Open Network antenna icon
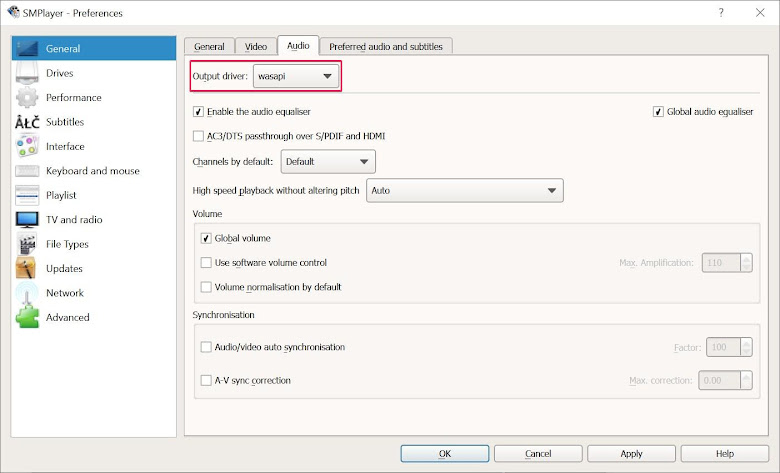The width and height of the screenshot is (780, 473). pyautogui.click(x=27, y=293)
